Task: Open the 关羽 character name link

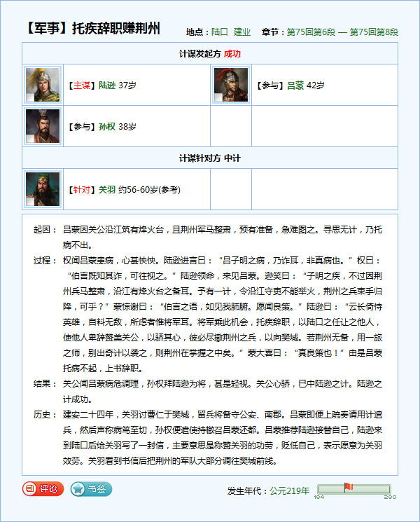Action: tap(106, 189)
